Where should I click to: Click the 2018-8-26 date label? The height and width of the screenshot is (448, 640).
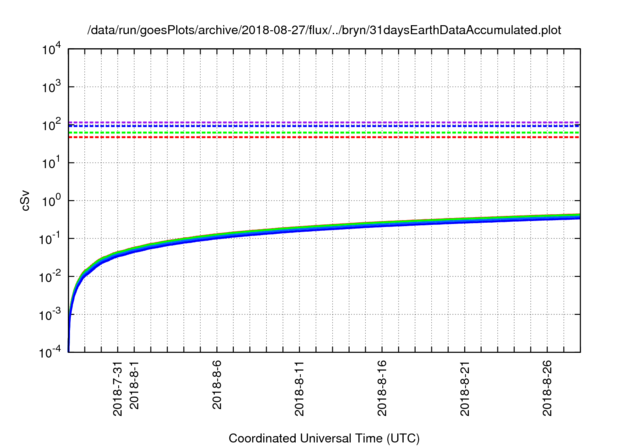click(x=547, y=388)
